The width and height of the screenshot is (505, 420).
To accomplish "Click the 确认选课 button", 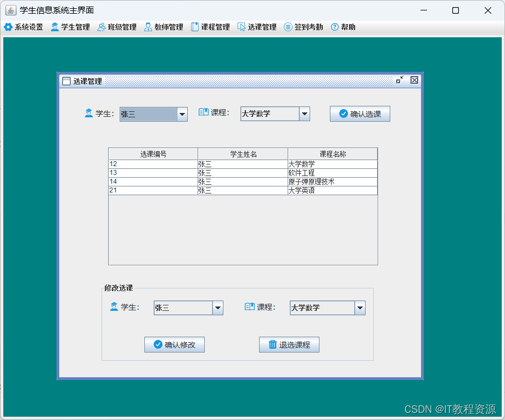I will click(x=360, y=114).
